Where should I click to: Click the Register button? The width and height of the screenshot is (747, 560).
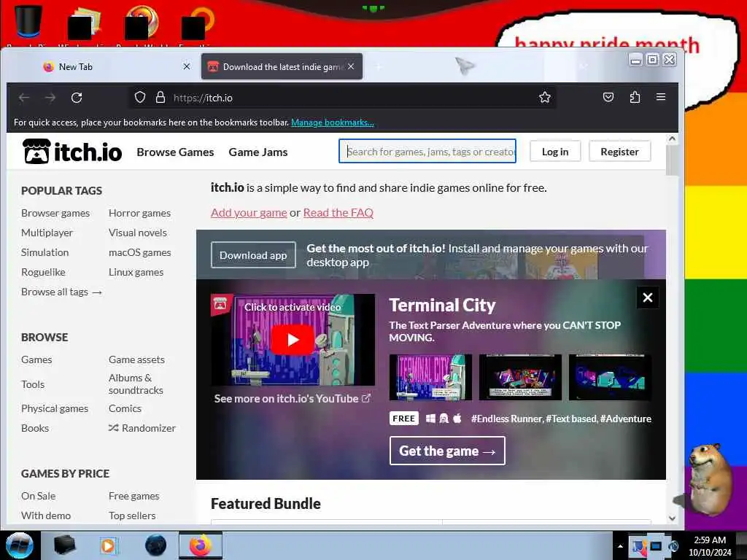tap(619, 152)
